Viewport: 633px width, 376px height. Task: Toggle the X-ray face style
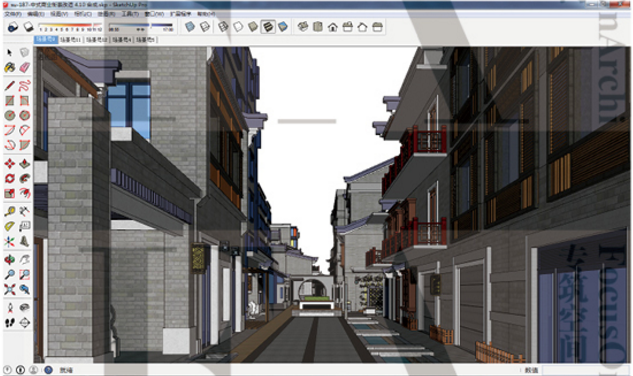190,27
